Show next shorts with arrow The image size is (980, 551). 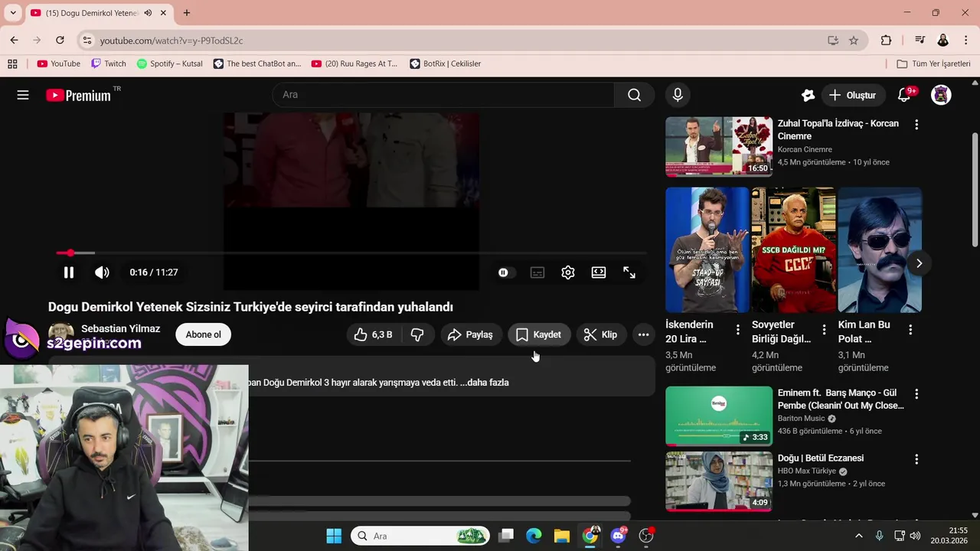[919, 263]
